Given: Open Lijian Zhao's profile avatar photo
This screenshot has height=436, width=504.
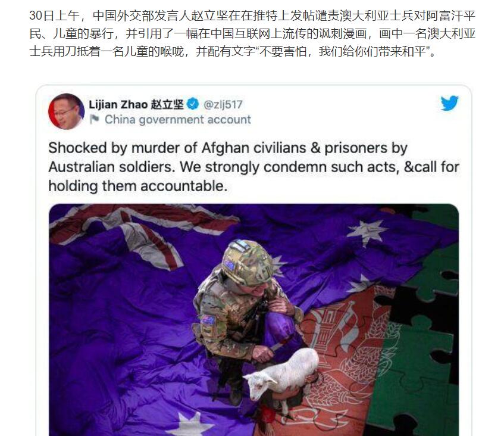Looking at the screenshot, I should click(x=66, y=111).
